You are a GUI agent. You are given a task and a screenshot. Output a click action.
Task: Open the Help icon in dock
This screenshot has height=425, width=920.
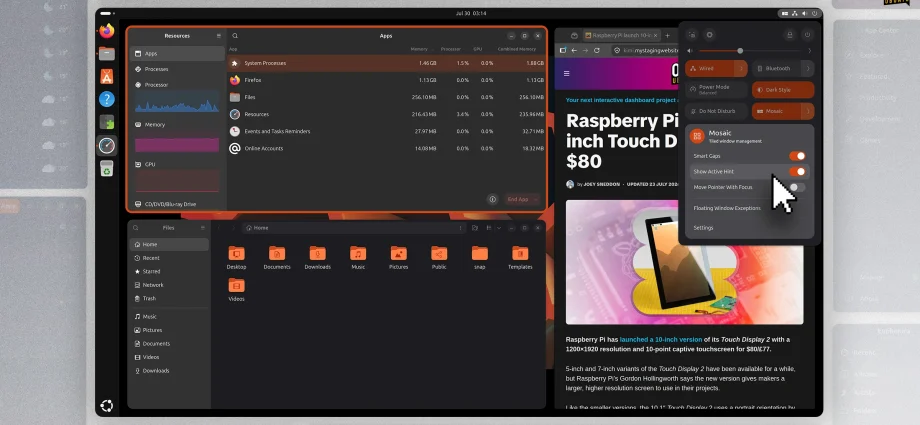(107, 99)
